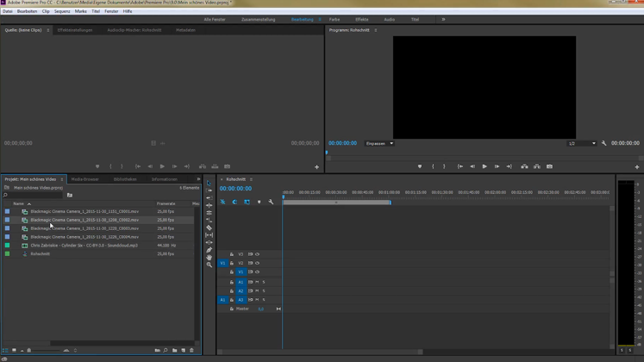Select the Razor tool
This screenshot has width=644, height=362.
(x=209, y=228)
